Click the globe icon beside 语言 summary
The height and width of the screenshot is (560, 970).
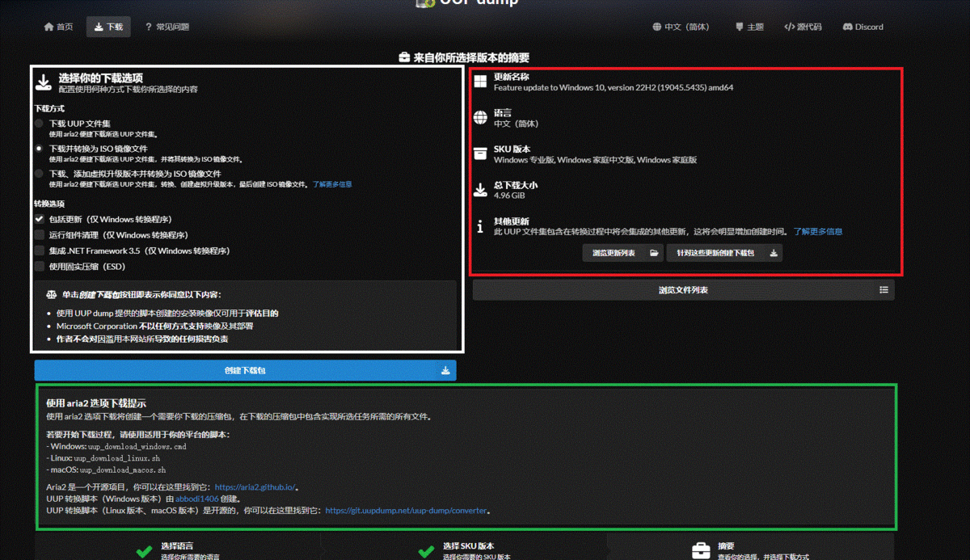point(480,118)
